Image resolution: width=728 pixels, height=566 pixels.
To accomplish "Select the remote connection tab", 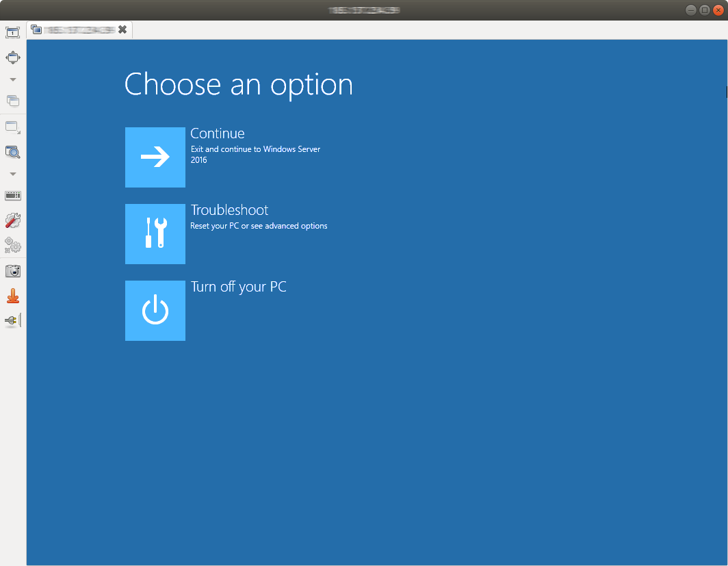I will click(x=79, y=30).
